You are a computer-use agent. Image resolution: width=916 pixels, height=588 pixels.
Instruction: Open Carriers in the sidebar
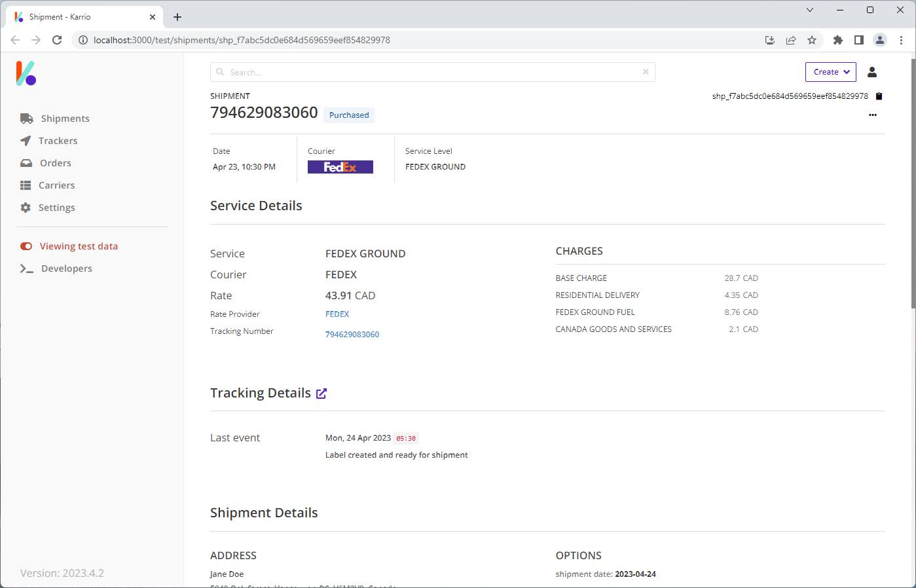(48, 185)
